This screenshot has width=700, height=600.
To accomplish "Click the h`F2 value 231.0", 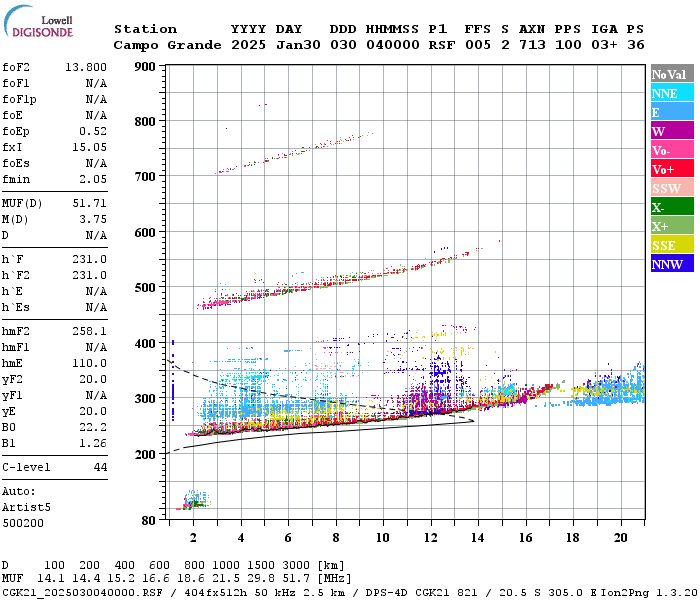I will click(x=89, y=275).
